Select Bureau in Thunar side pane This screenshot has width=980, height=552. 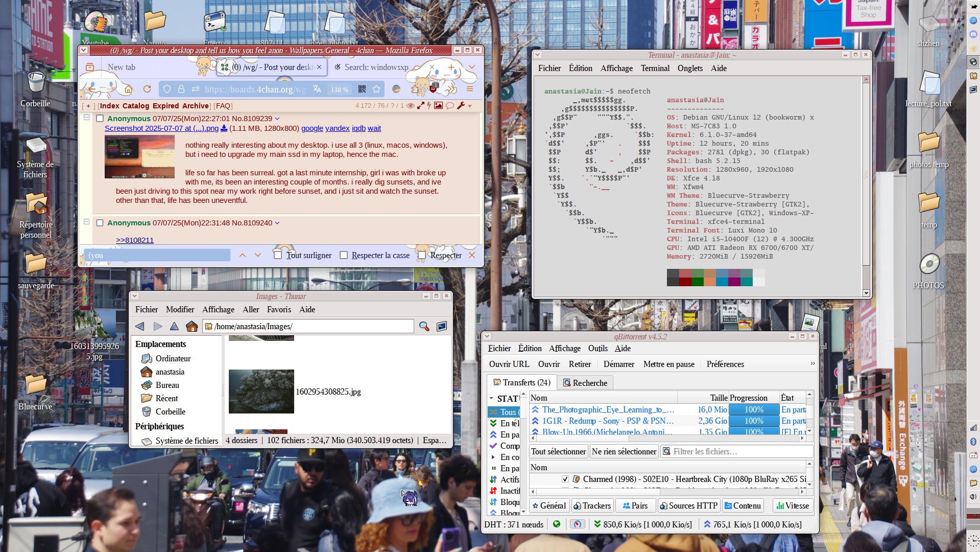coord(167,385)
